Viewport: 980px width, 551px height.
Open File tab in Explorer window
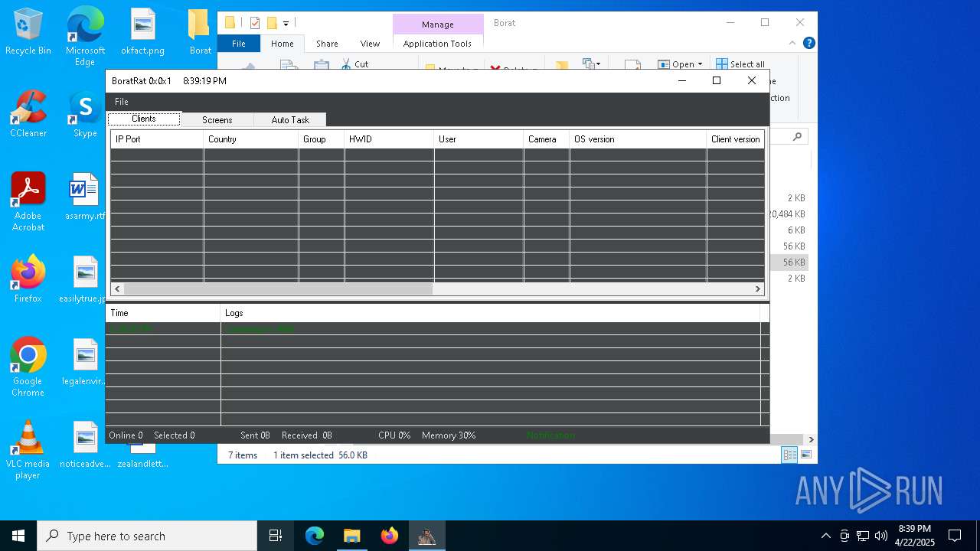point(239,44)
